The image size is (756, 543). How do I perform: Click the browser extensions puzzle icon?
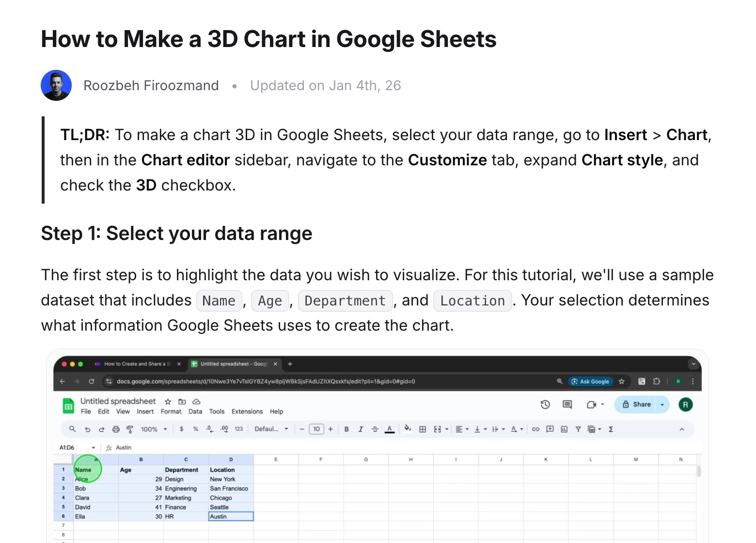[x=657, y=382]
